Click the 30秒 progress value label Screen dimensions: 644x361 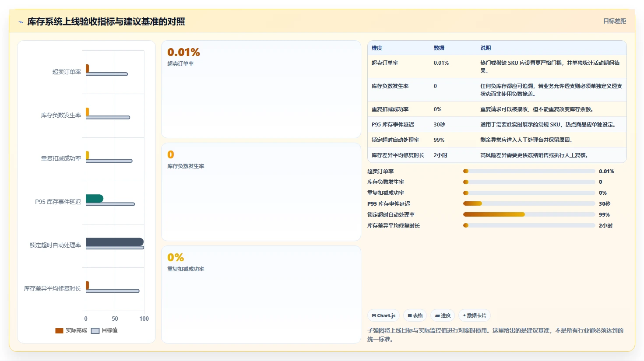605,204
